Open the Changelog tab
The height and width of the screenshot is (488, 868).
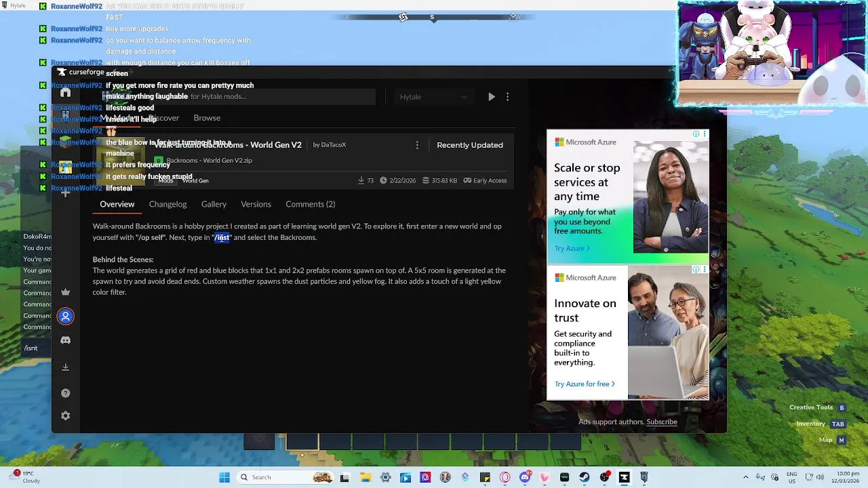[x=167, y=204]
